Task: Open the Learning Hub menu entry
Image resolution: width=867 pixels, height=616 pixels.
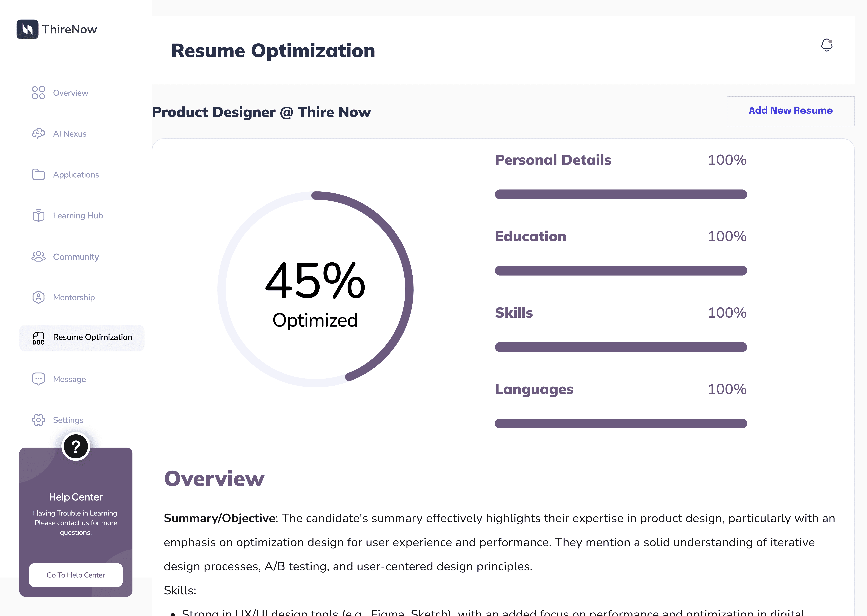Action: (x=78, y=216)
